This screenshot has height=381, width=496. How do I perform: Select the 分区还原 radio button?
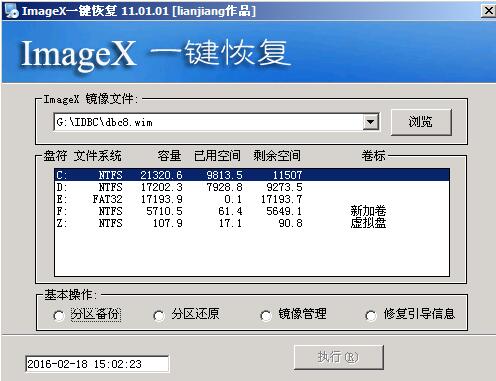[x=159, y=315]
